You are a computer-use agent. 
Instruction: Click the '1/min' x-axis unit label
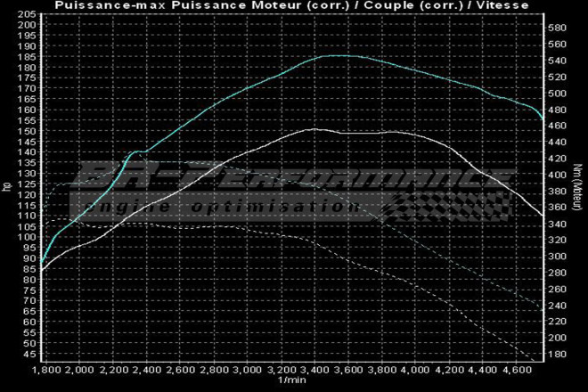click(x=291, y=381)
